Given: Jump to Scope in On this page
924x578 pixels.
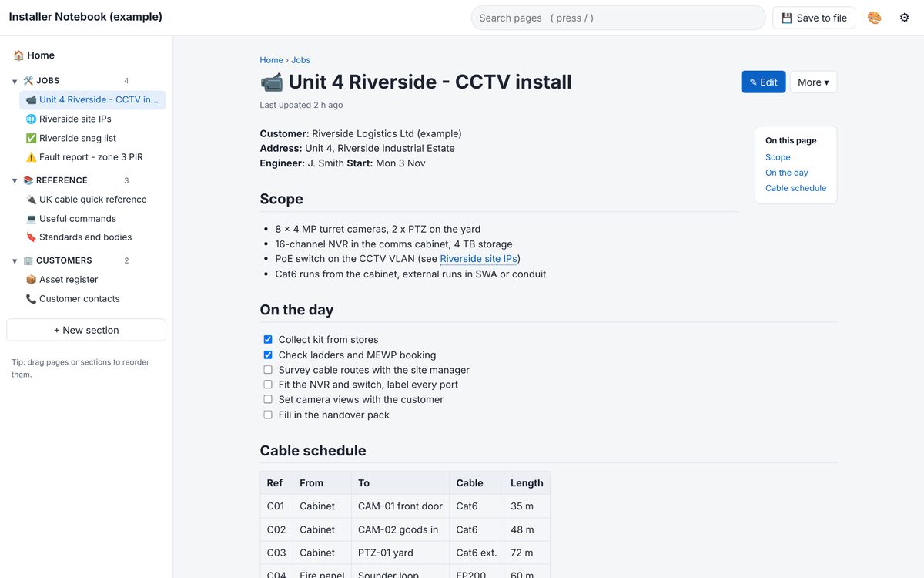Looking at the screenshot, I should pos(778,157).
